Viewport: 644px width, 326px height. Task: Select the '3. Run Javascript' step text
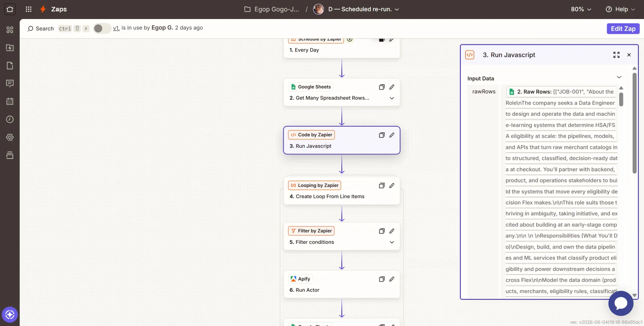click(310, 146)
